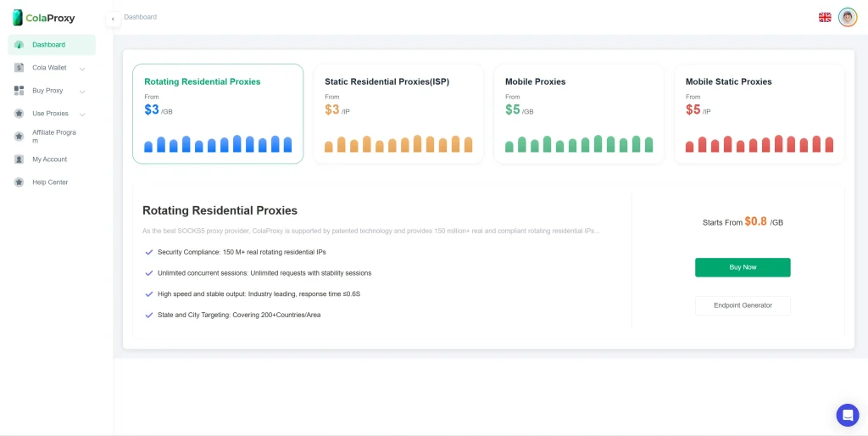This screenshot has height=436, width=868.
Task: Click the "Starts From $0.8 /GB" price text
Action: [743, 222]
